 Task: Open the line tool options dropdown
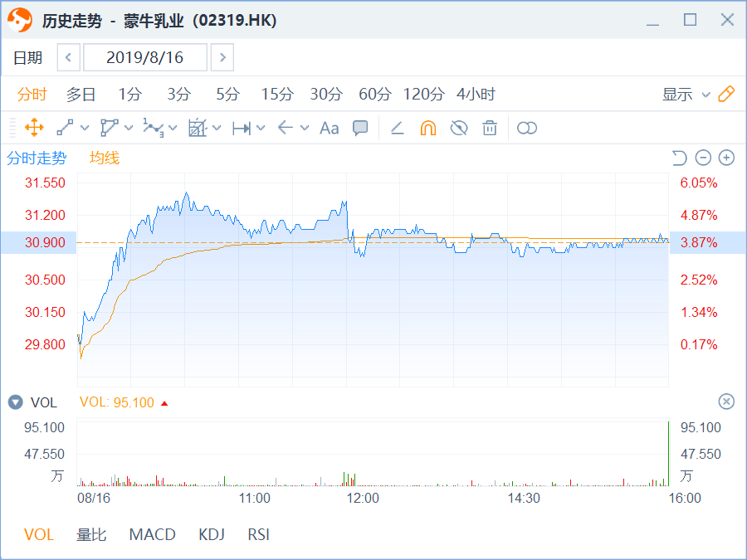coord(85,128)
